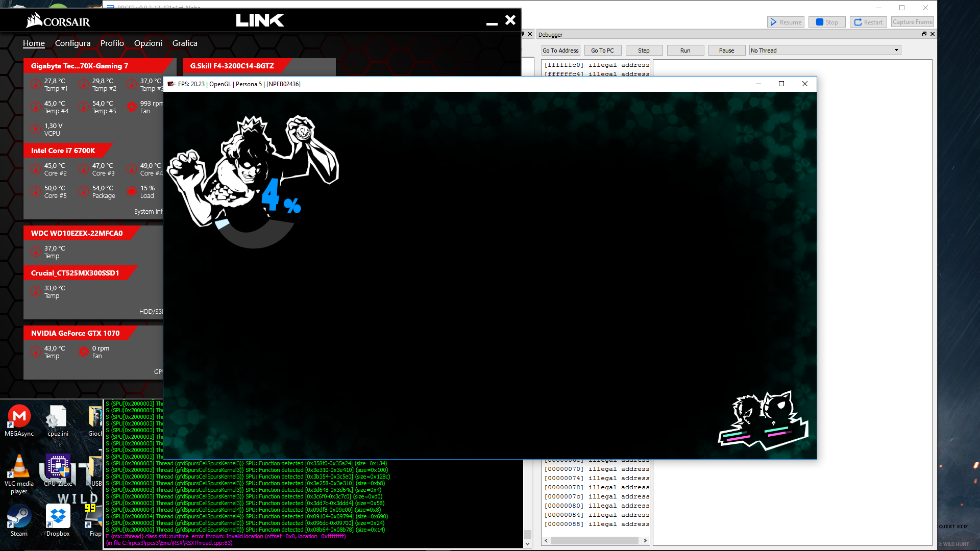Screen dimensions: 980x551
Task: Click the debugger horizontal scrollbar
Action: 595,540
